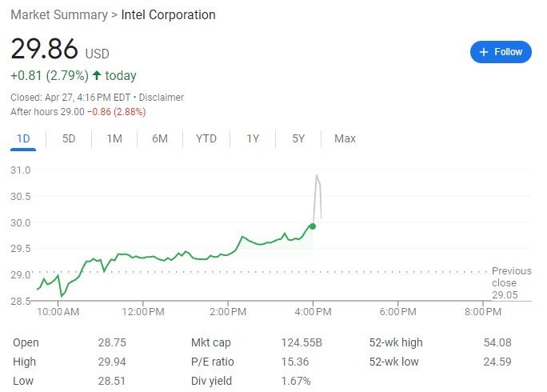Select the 6M chart range
The image size is (547, 392).
[x=160, y=138]
